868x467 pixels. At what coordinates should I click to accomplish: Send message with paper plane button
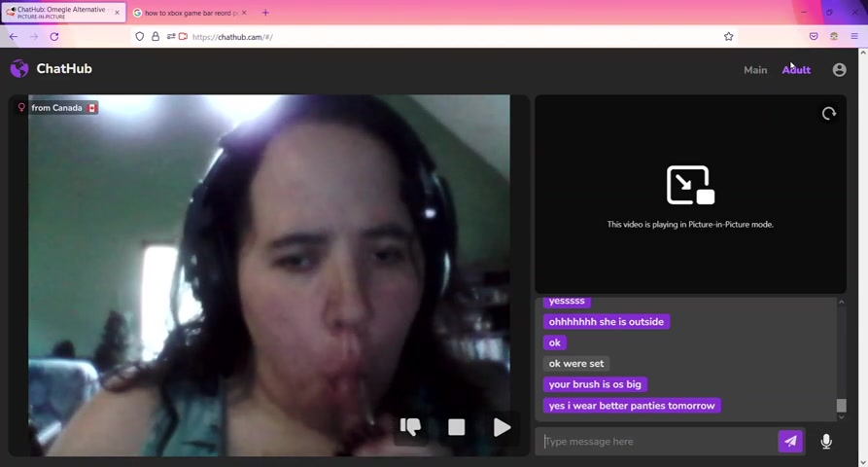790,442
